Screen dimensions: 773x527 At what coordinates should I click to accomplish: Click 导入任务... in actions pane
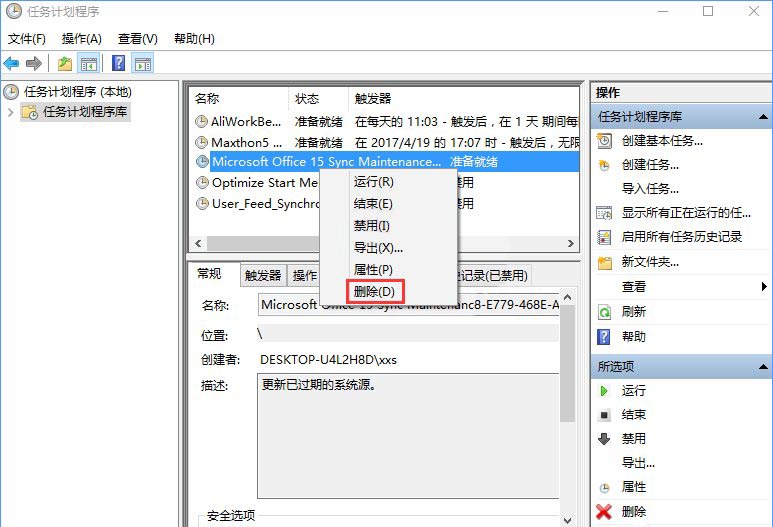(x=650, y=189)
